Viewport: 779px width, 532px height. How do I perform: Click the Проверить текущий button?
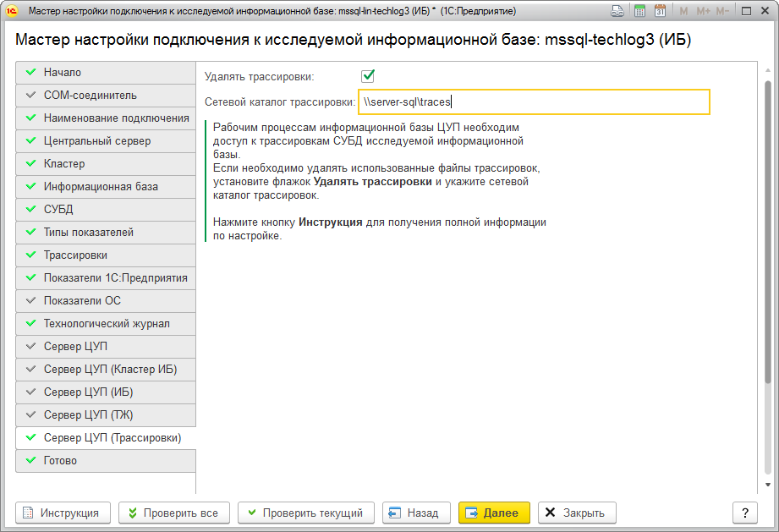point(306,513)
